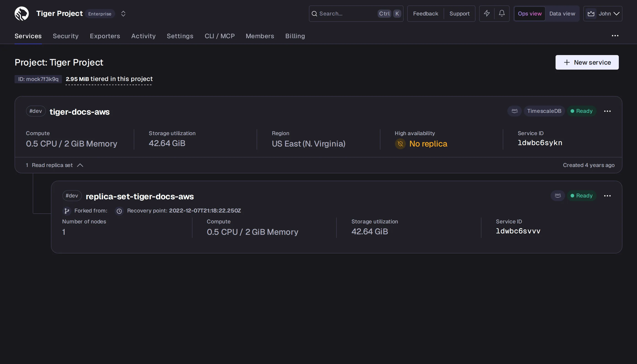The width and height of the screenshot is (637, 364).
Task: Click service ID ldwbc6svvv
Action: (518, 231)
